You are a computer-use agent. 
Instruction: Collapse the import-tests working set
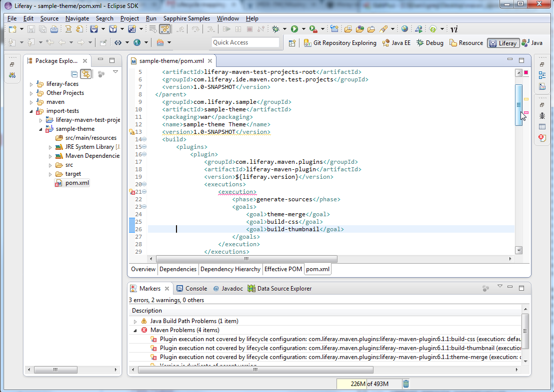coord(31,111)
